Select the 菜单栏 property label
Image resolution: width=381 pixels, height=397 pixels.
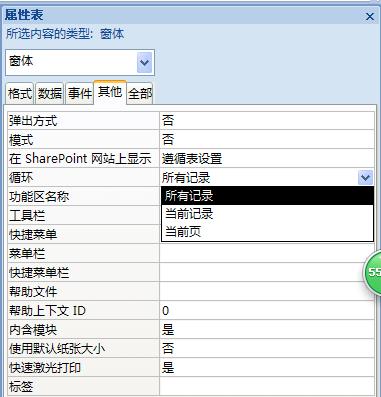tap(83, 254)
